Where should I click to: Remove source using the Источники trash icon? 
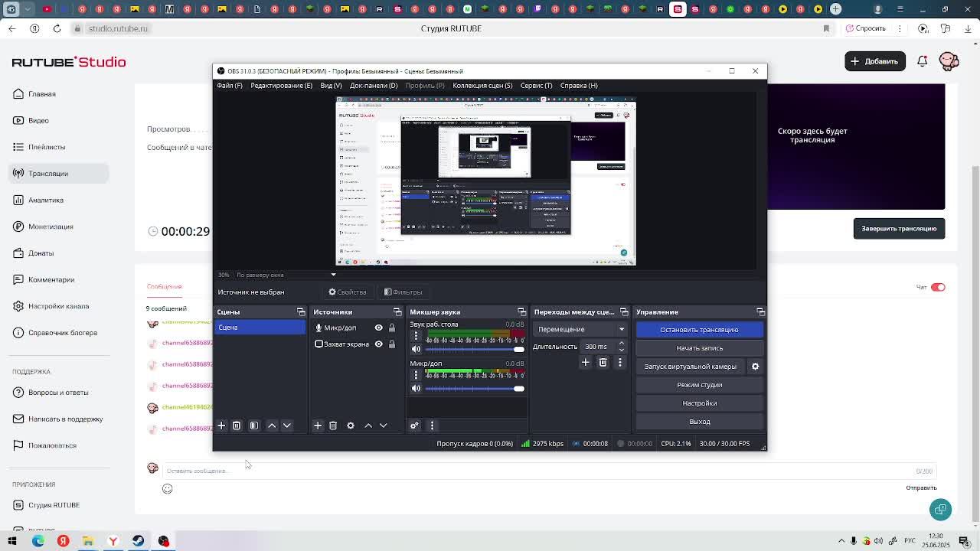333,425
